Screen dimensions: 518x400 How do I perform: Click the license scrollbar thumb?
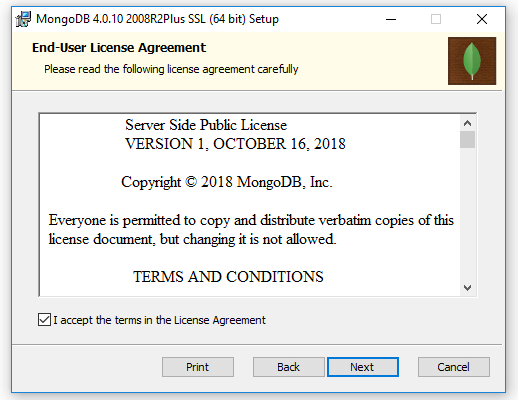[x=467, y=139]
